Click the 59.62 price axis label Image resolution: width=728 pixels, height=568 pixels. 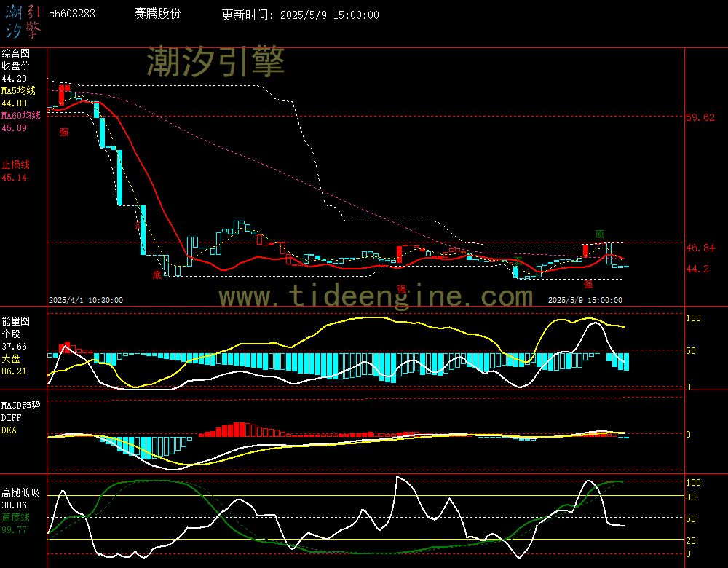(700, 117)
